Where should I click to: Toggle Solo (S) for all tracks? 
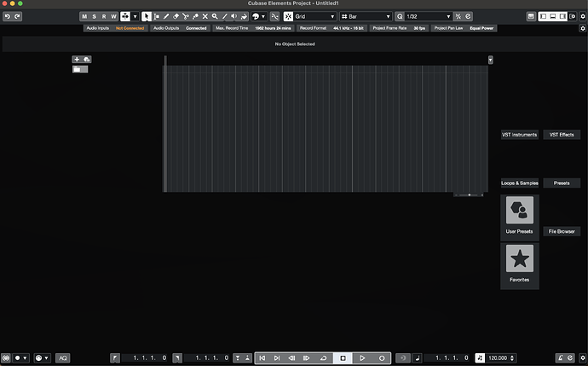[94, 16]
